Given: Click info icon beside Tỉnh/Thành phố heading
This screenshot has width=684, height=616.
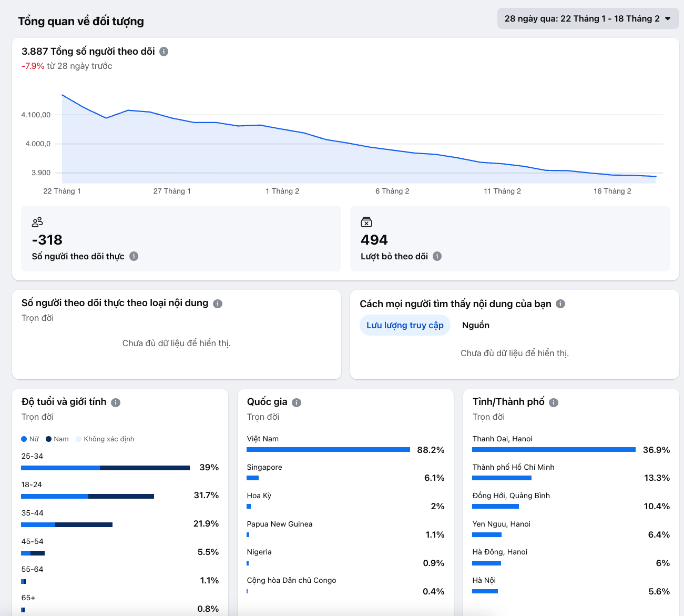Looking at the screenshot, I should pos(554,402).
